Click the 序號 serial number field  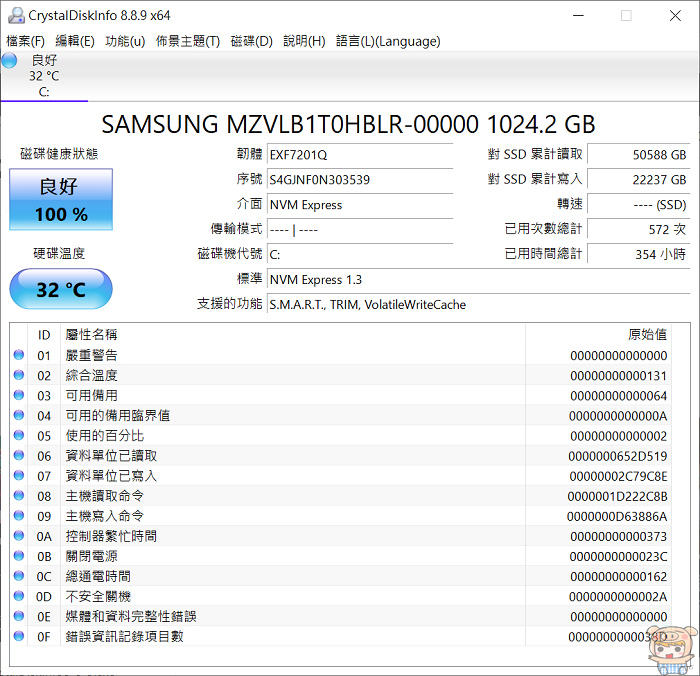[x=360, y=180]
